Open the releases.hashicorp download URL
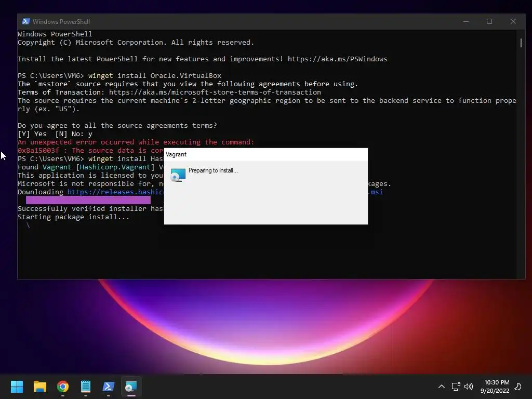The height and width of the screenshot is (399, 532). pyautogui.click(x=115, y=192)
